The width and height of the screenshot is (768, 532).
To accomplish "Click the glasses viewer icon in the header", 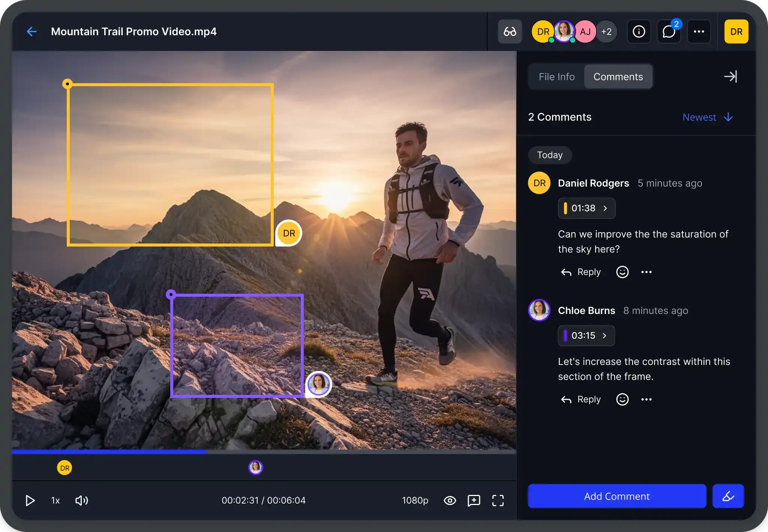I will [x=509, y=31].
